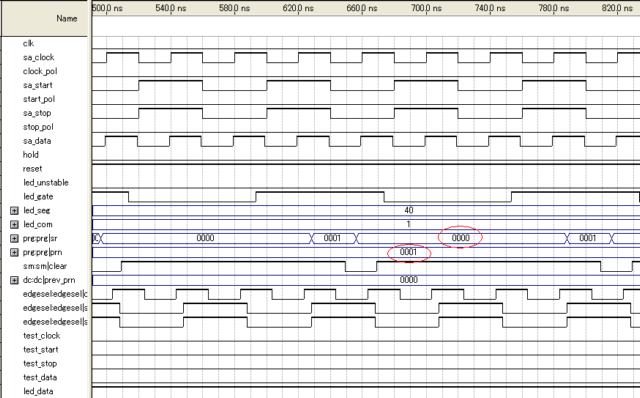
Task: Expand the pre:pre|prn bus
Action: coord(14,252)
